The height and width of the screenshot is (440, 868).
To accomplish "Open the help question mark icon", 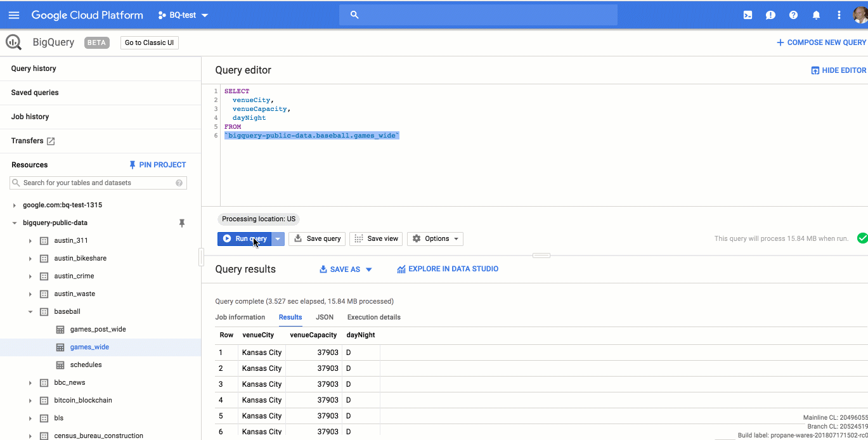I will [793, 15].
